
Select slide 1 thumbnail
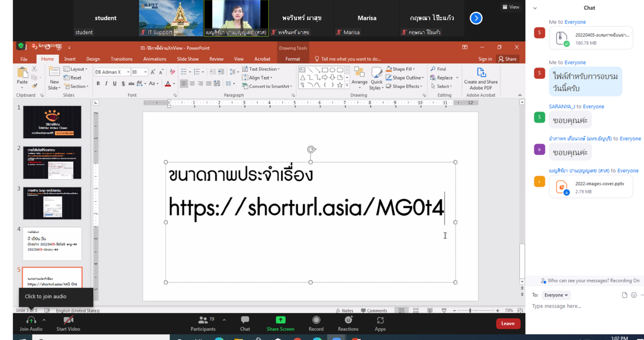point(52,122)
